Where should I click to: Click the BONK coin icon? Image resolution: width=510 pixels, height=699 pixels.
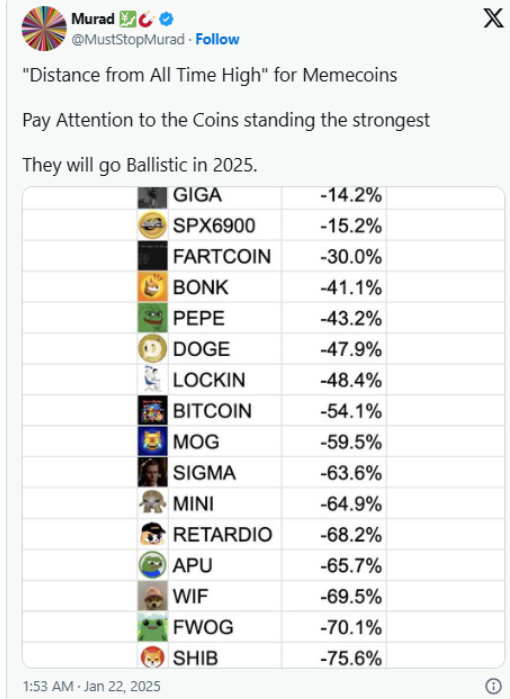[x=152, y=287]
